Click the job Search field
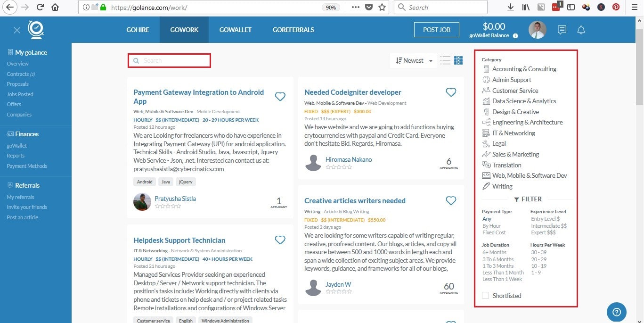Screen dimensions: 644x323 pos(169,60)
